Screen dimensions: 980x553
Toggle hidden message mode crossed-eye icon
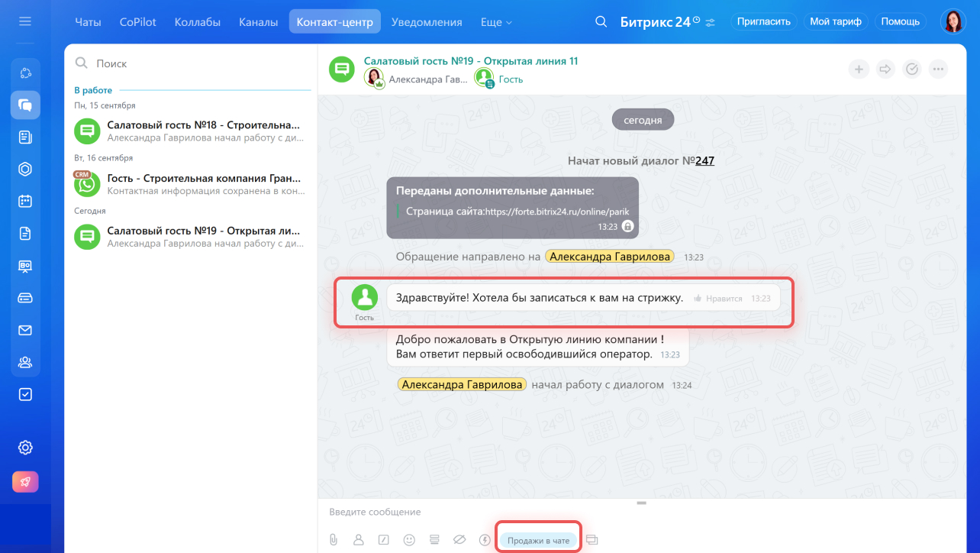coord(459,540)
